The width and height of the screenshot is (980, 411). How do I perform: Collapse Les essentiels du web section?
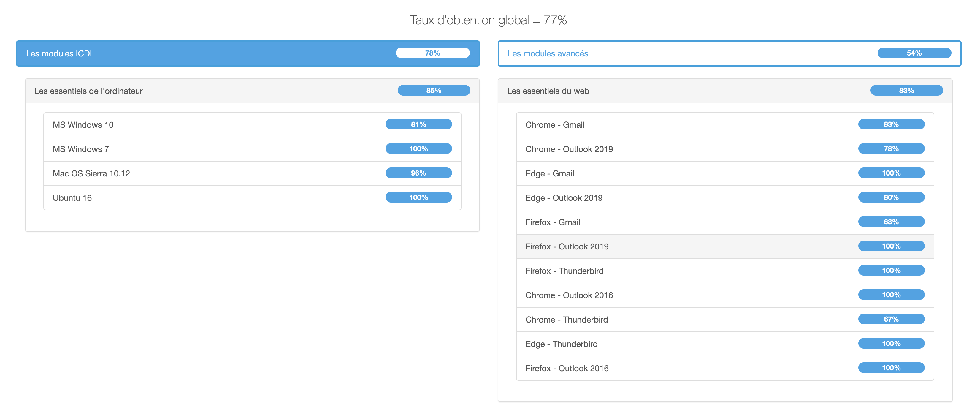[548, 91]
